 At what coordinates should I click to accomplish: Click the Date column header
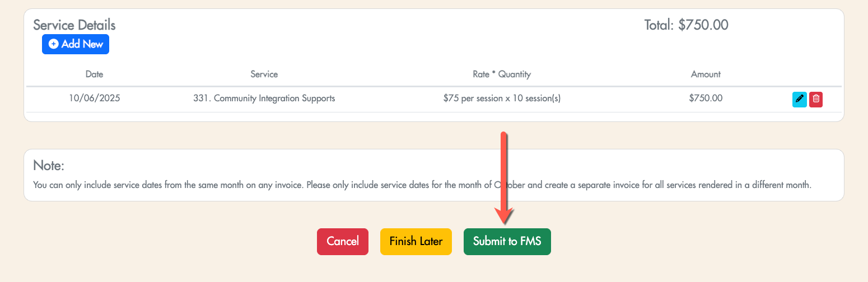pos(94,74)
